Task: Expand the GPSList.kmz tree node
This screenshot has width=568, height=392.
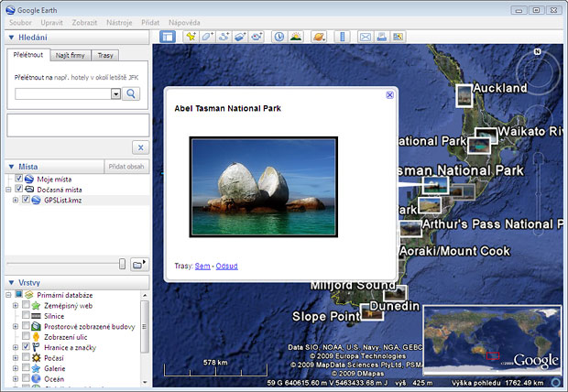Action: pos(16,200)
